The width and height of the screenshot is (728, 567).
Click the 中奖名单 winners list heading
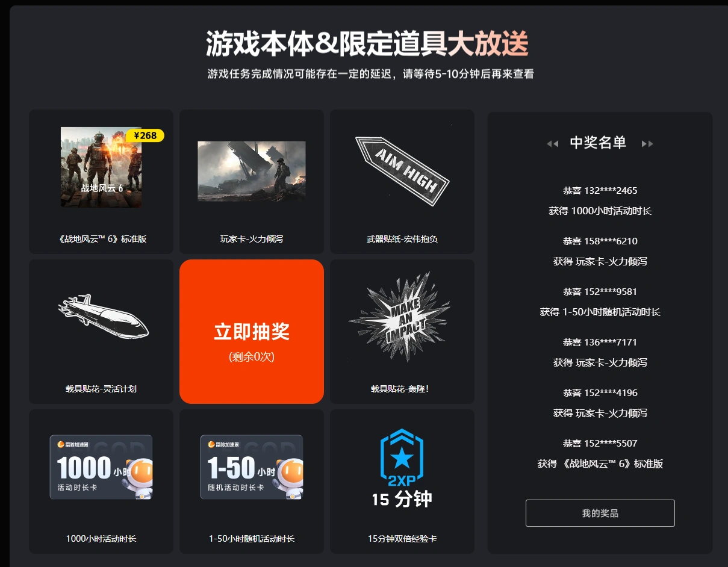tap(598, 143)
